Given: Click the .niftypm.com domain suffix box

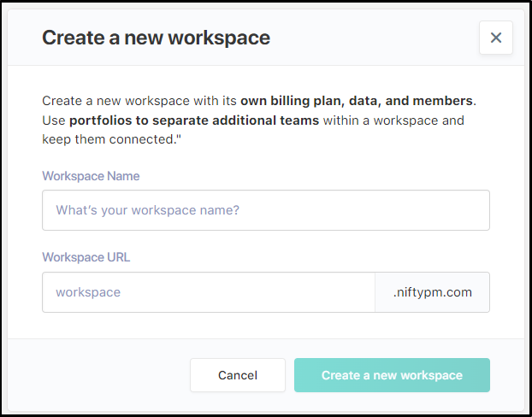Looking at the screenshot, I should pyautogui.click(x=432, y=292).
